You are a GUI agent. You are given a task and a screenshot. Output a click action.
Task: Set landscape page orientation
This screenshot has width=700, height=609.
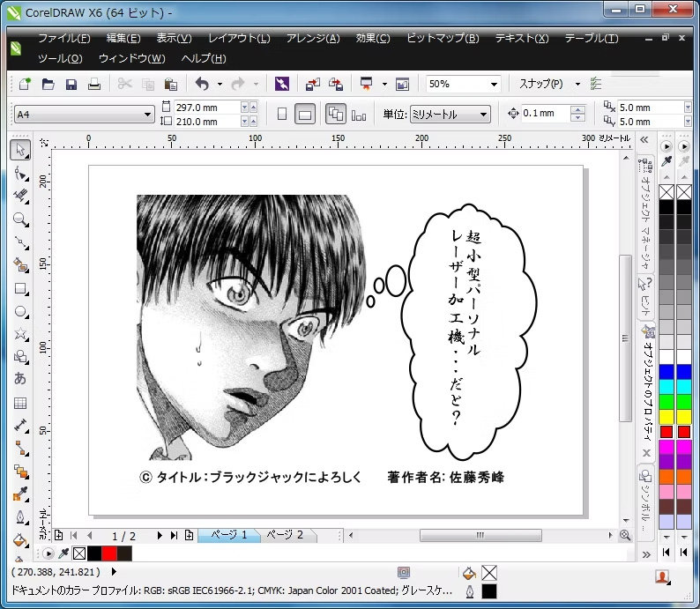pyautogui.click(x=305, y=115)
